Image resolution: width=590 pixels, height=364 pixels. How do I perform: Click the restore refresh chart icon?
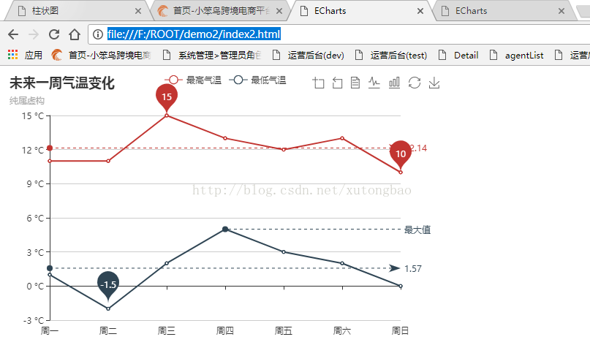tap(415, 83)
